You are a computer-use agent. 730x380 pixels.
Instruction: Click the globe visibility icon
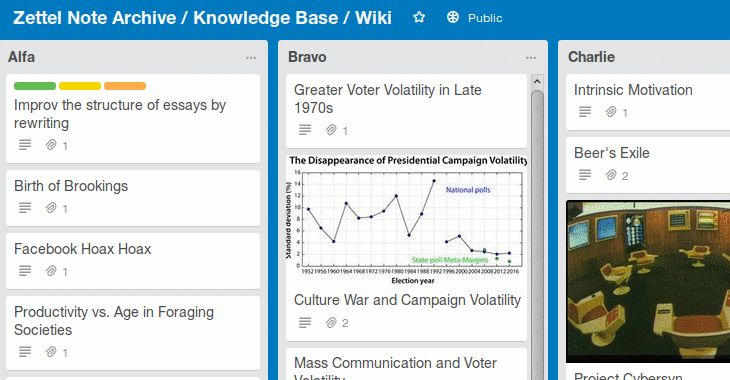pyautogui.click(x=453, y=18)
